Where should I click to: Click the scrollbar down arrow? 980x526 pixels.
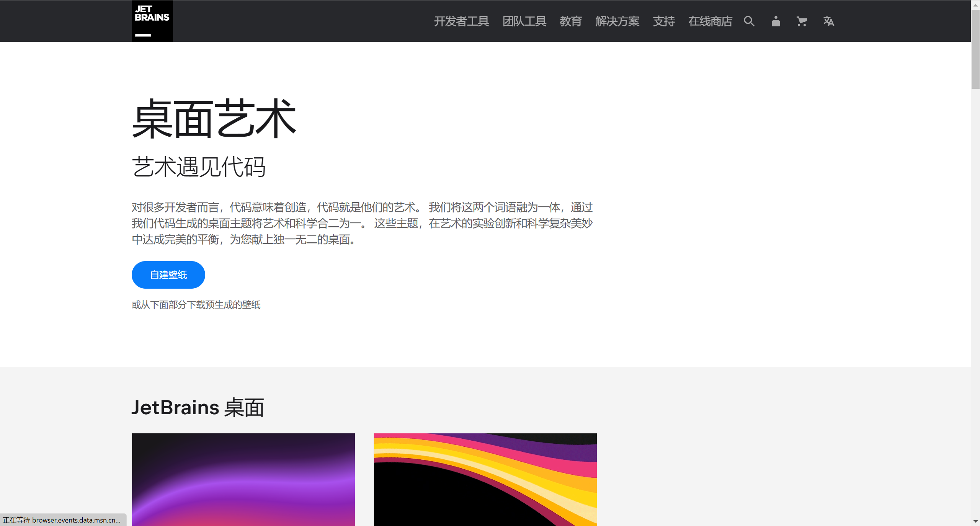click(975, 521)
